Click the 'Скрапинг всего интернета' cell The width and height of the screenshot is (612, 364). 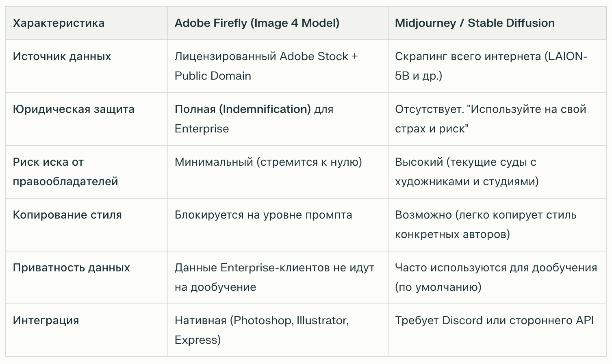[x=490, y=66]
